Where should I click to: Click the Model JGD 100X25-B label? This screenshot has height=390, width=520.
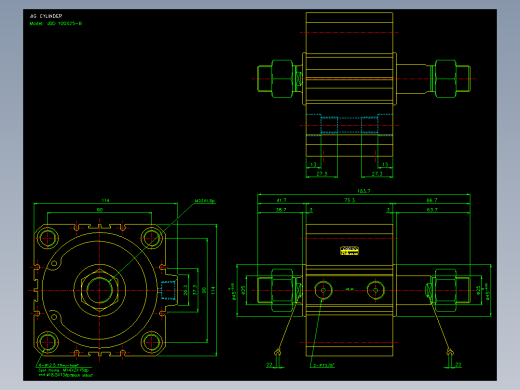pyautogui.click(x=56, y=23)
